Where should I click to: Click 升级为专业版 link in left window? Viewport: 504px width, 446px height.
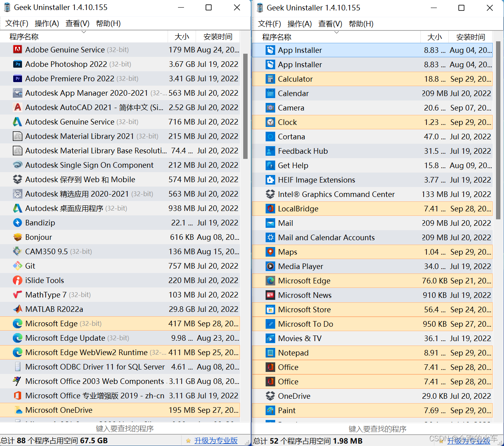[216, 440]
